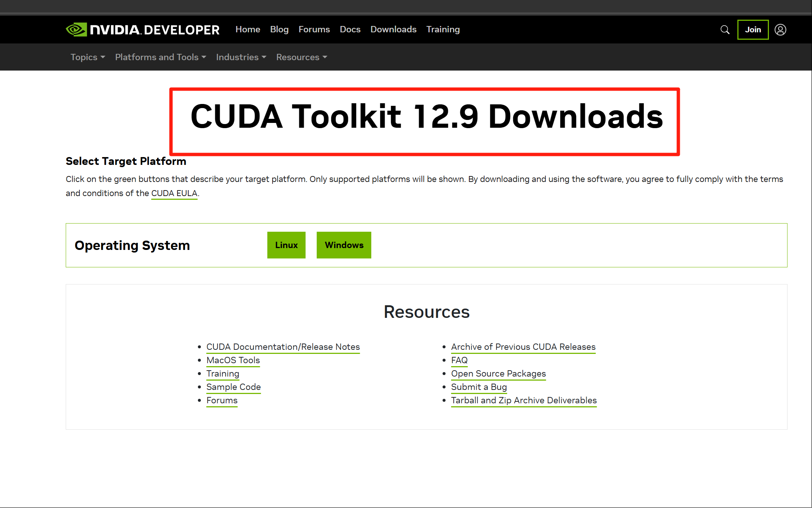This screenshot has width=812, height=508.
Task: Expand the Resources navigation dropdown
Action: click(x=301, y=57)
